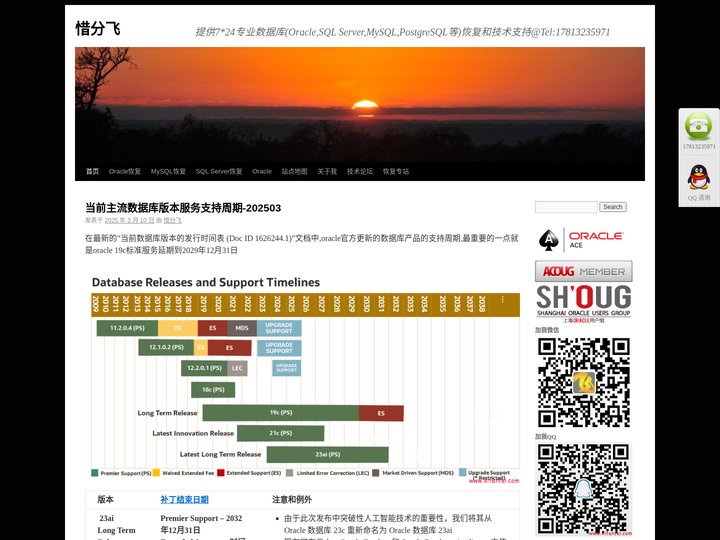The width and height of the screenshot is (720, 540).
Task: Click the site tagline with Tel:17813235971
Action: pos(402,32)
